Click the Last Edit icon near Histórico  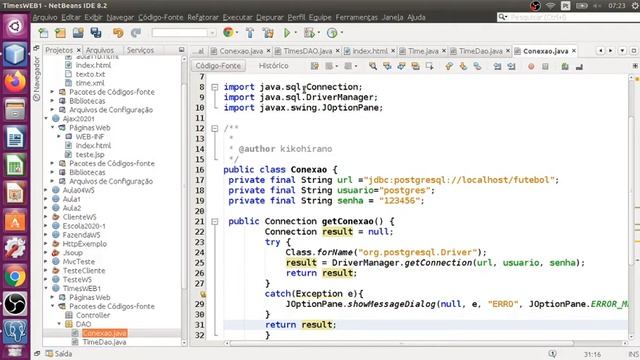coord(315,66)
